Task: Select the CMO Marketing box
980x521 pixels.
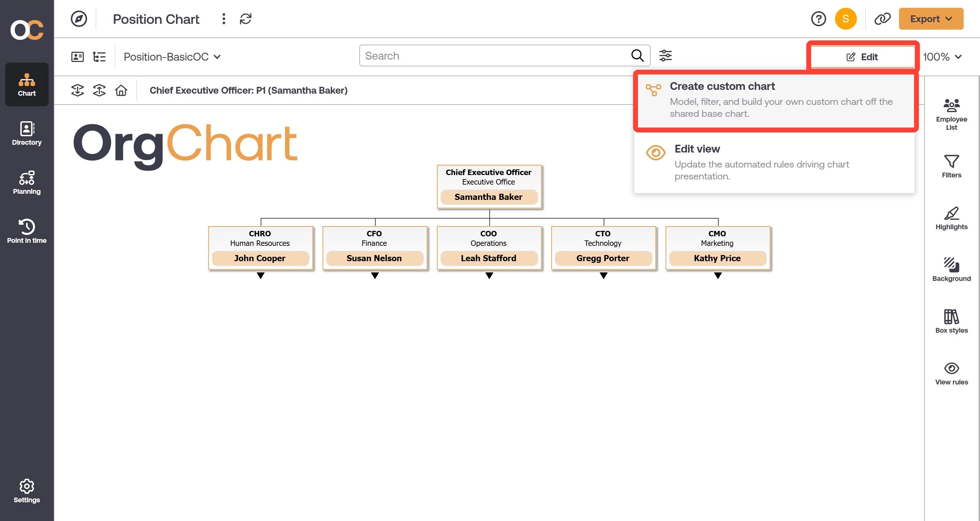Action: click(x=718, y=248)
